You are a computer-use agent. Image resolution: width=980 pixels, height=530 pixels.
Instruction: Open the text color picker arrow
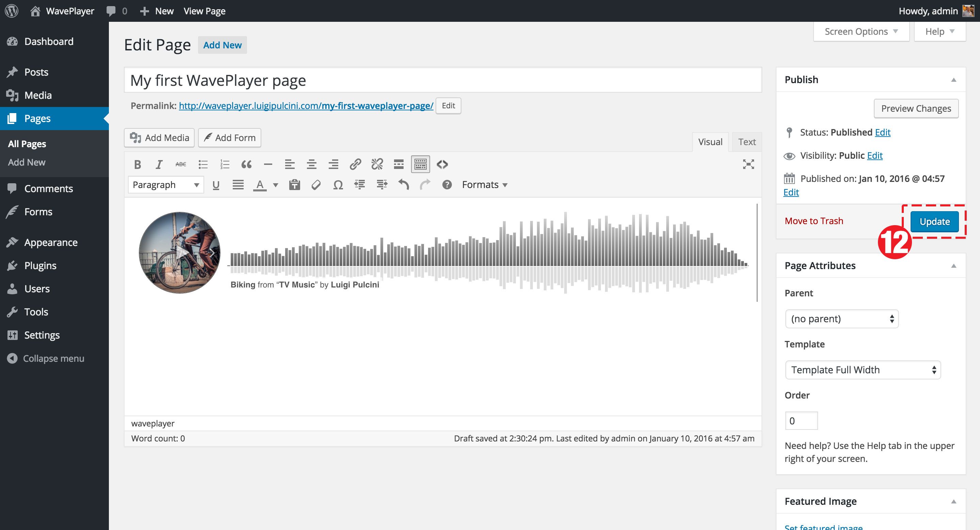coord(276,185)
